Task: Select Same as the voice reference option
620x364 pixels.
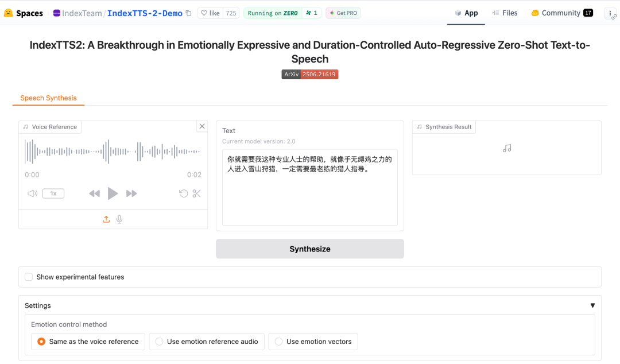Action: coord(88,342)
